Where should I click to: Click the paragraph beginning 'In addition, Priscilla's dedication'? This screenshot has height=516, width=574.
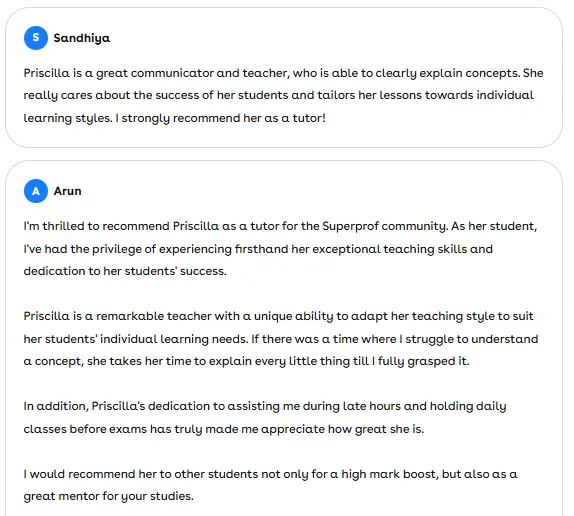click(x=265, y=418)
